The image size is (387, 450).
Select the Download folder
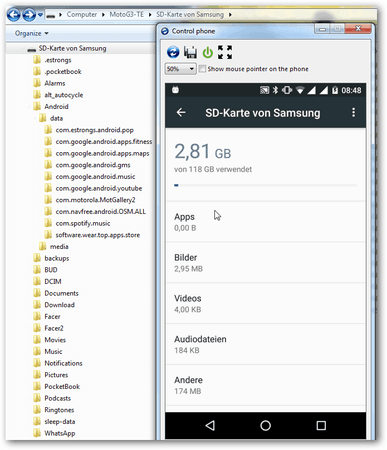[59, 305]
